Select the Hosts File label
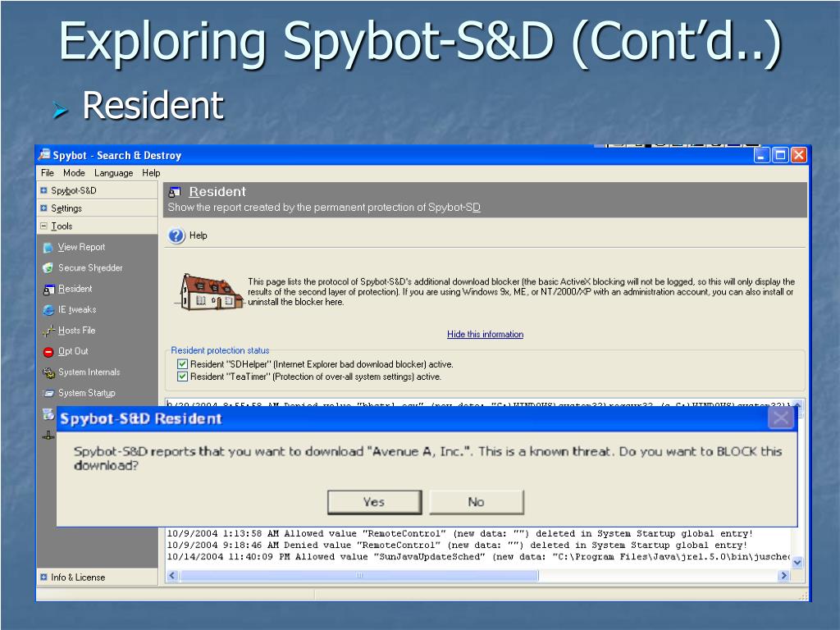 (x=76, y=331)
